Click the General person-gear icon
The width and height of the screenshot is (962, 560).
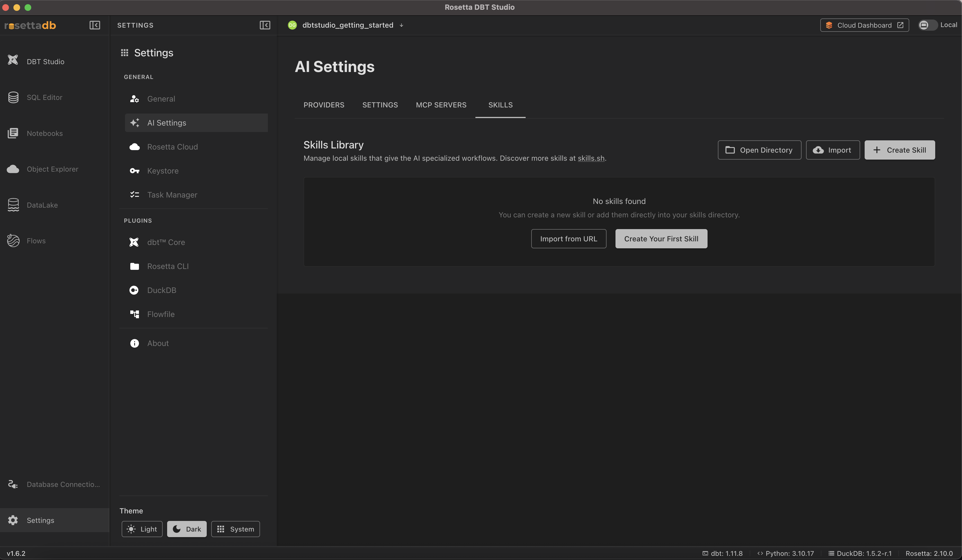point(134,99)
